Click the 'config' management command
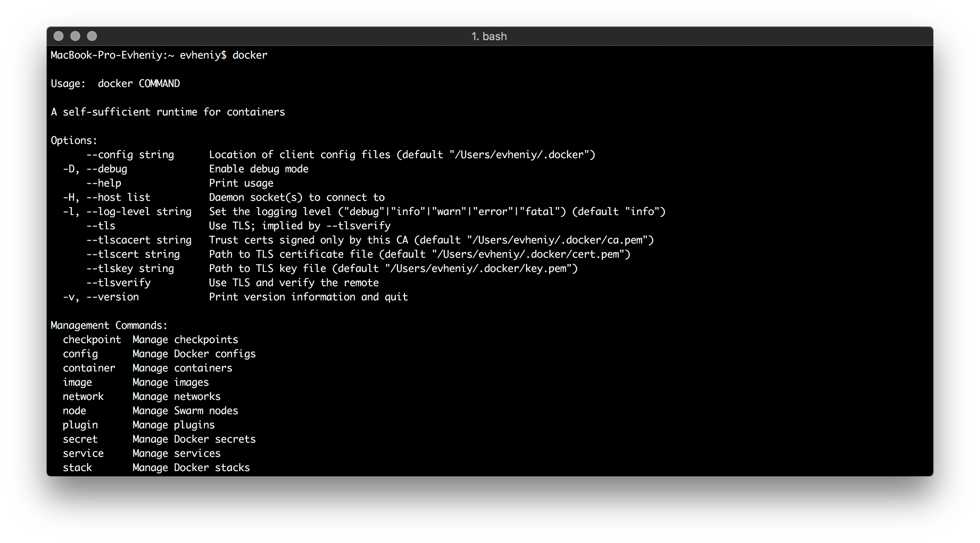This screenshot has width=980, height=543. click(80, 353)
